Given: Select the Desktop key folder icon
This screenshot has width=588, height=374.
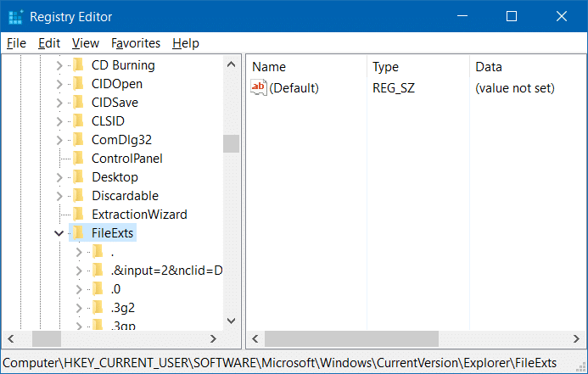Looking at the screenshot, I should 78,177.
